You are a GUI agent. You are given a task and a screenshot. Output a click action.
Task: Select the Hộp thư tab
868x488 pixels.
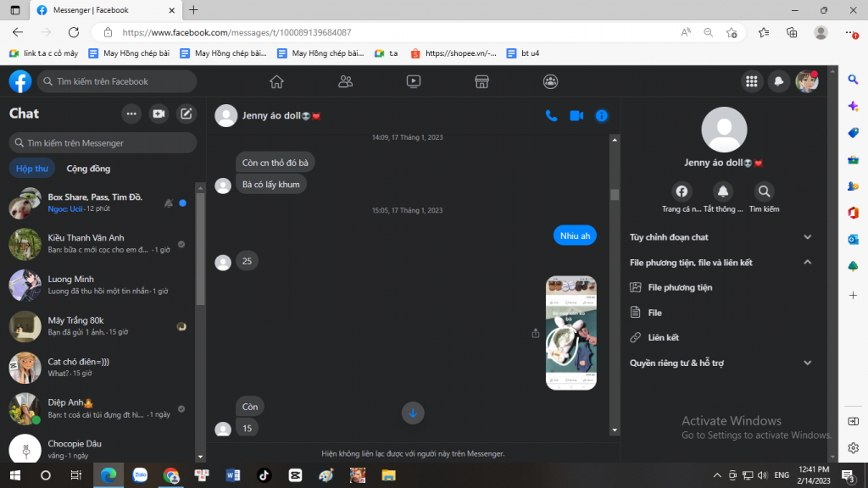click(32, 169)
